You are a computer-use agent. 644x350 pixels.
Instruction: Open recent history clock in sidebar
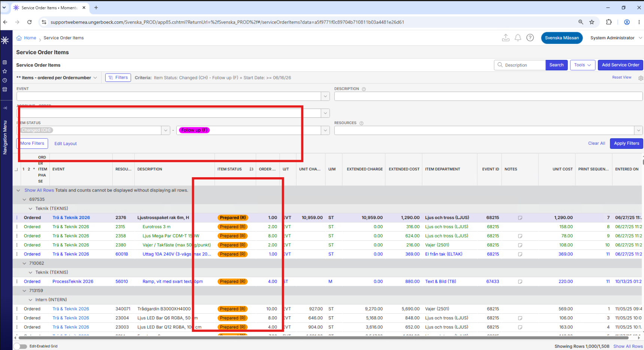[x=5, y=80]
